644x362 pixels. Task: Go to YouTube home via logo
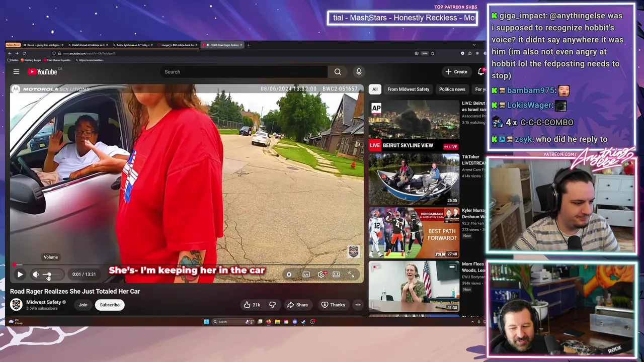(42, 72)
